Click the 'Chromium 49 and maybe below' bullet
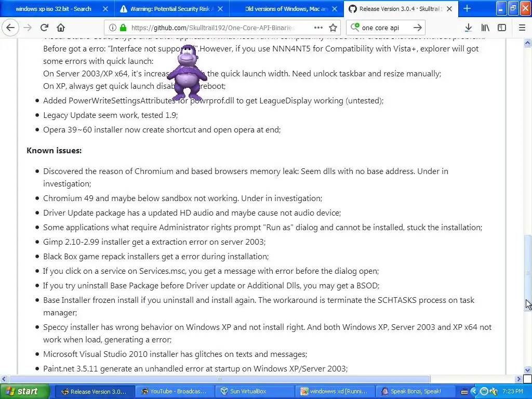 pos(182,198)
